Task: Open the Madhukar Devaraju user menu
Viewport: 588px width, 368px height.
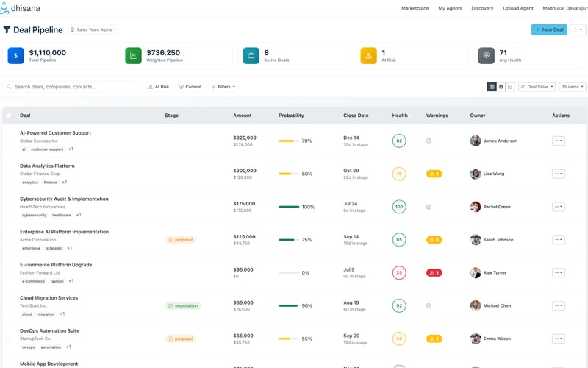Action: click(x=564, y=8)
